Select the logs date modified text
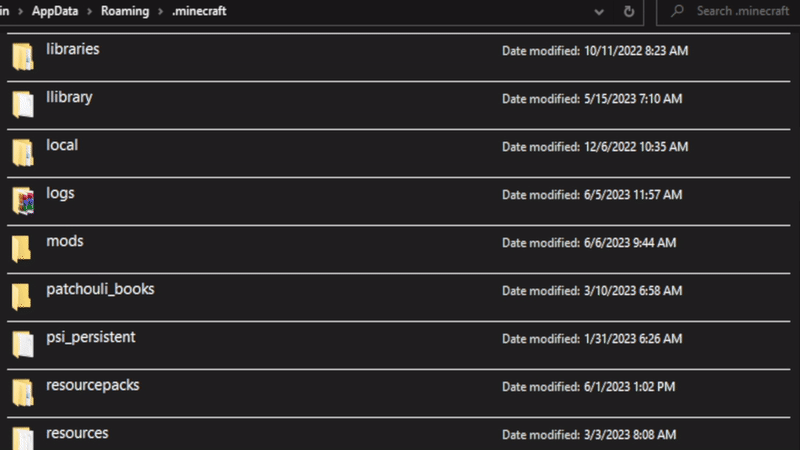The image size is (800, 450). click(592, 195)
